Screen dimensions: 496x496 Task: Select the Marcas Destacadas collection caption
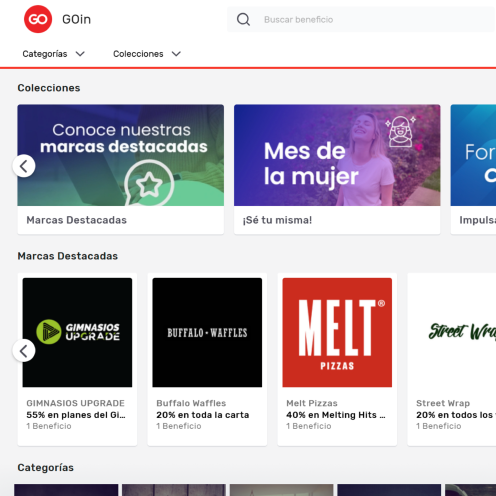(x=77, y=220)
